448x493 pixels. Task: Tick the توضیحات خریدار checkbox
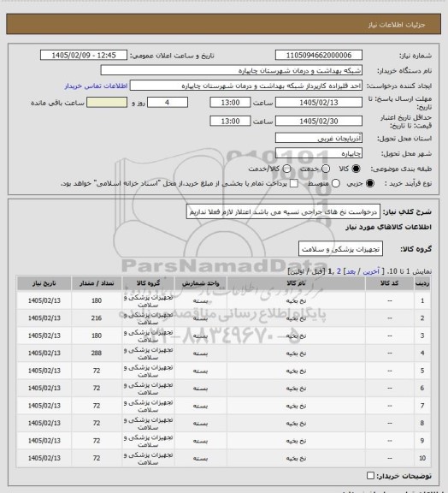(370, 475)
